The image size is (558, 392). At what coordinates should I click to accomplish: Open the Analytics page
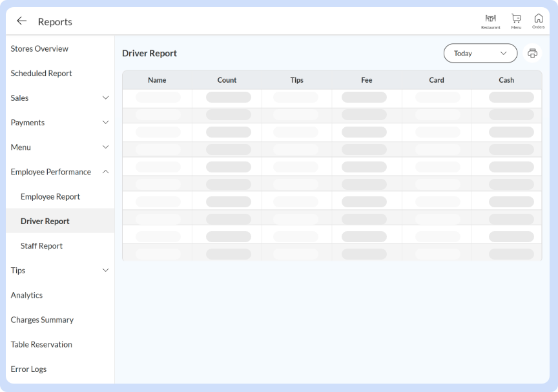[x=26, y=295]
